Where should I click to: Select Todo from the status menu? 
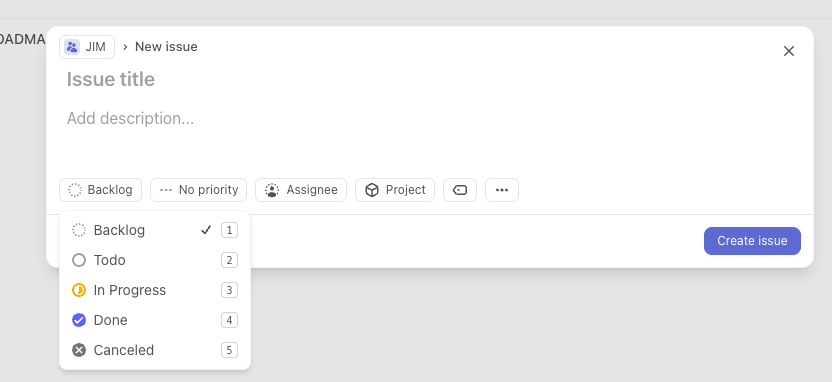pyautogui.click(x=155, y=260)
